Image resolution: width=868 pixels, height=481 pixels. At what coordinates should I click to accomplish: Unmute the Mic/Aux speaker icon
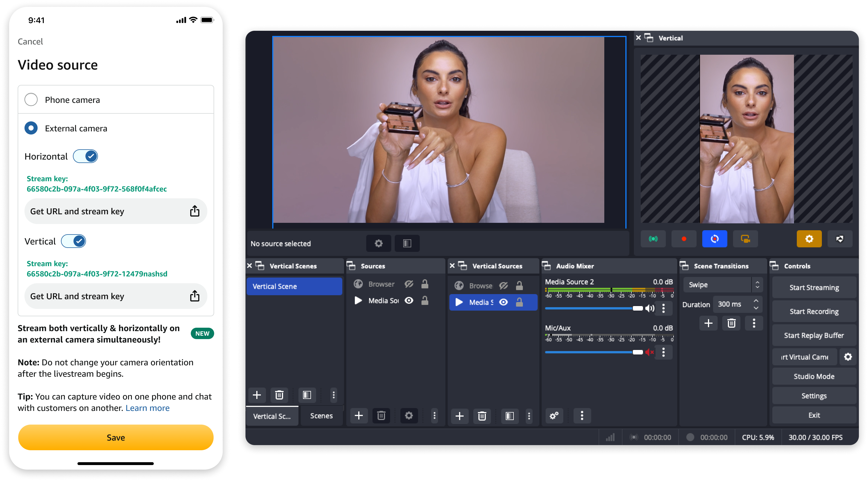tap(649, 352)
